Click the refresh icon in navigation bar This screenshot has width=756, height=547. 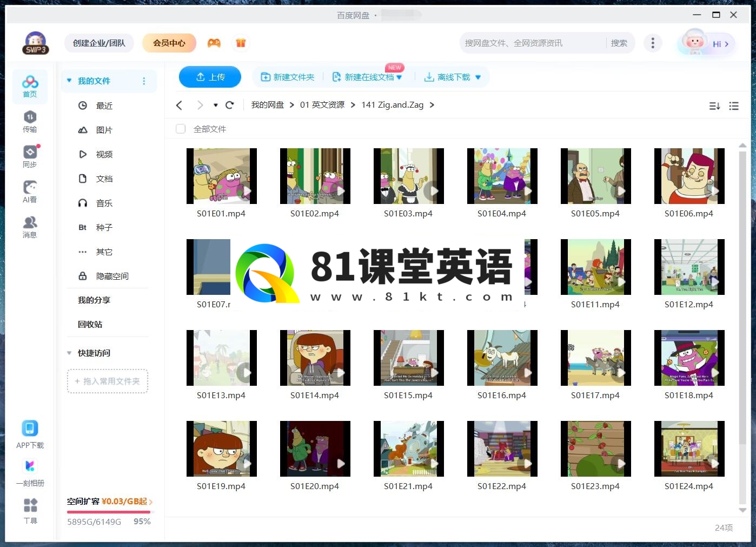pyautogui.click(x=230, y=105)
